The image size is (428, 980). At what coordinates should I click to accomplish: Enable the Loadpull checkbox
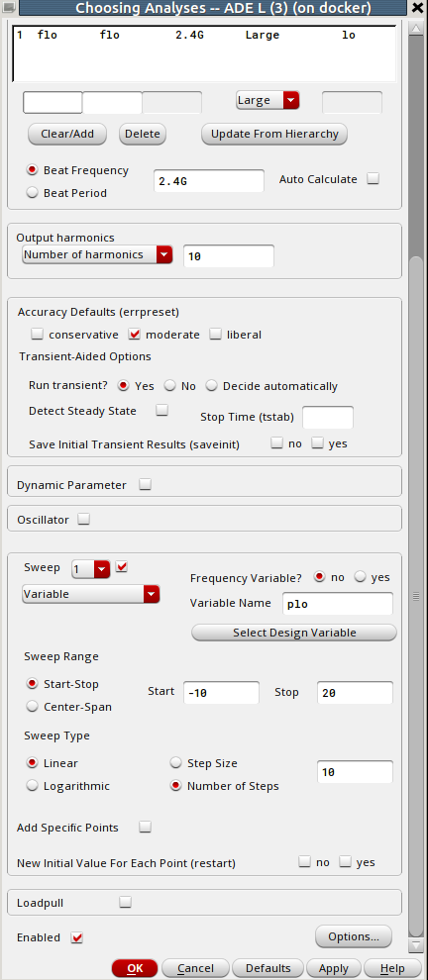tap(126, 902)
